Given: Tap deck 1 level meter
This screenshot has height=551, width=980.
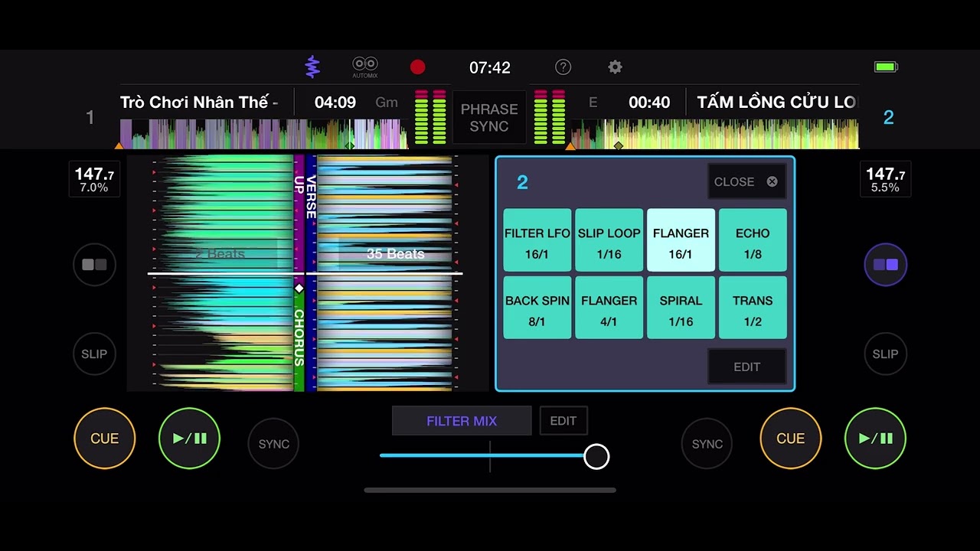Looking at the screenshot, I should [430, 117].
